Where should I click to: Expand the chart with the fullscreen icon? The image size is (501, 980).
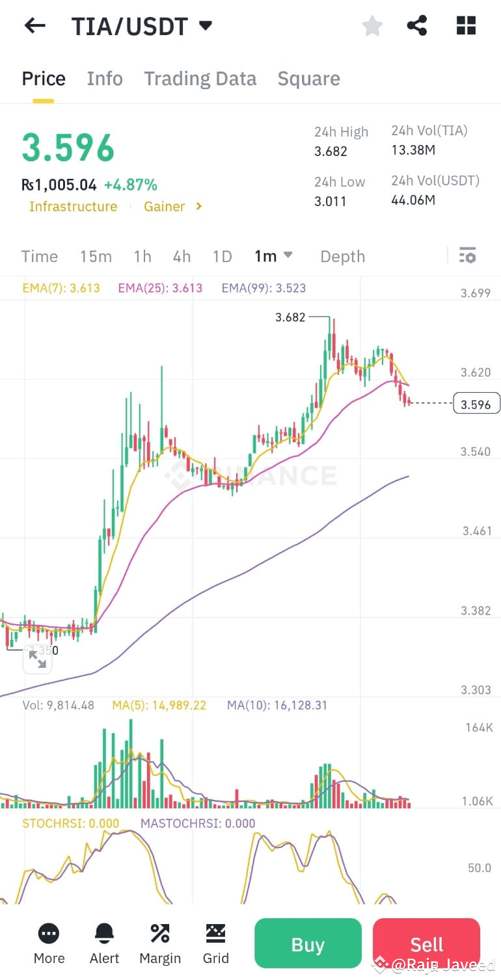tap(38, 659)
